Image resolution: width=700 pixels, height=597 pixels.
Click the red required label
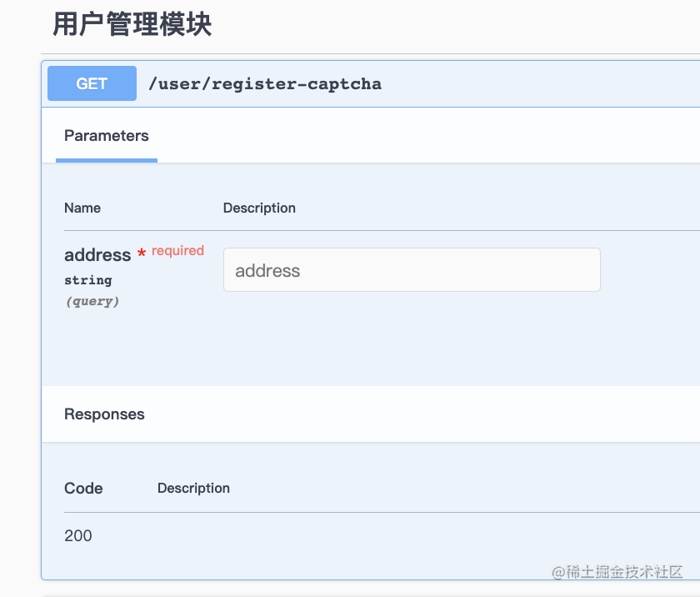tap(177, 251)
